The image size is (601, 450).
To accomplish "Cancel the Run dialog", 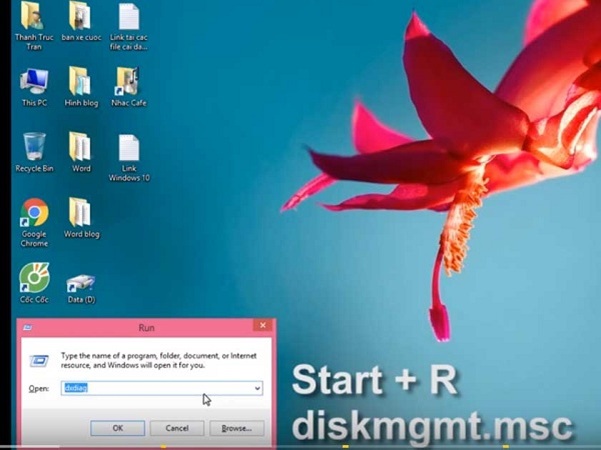I will coord(177,428).
